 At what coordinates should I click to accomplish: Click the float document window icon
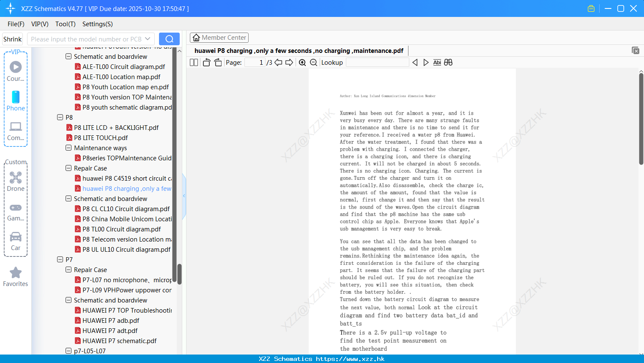tap(636, 50)
